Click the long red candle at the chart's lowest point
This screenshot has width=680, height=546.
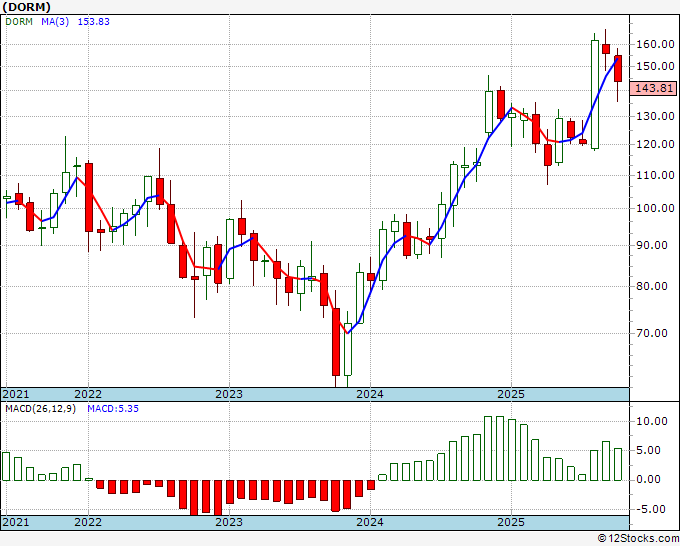point(336,342)
